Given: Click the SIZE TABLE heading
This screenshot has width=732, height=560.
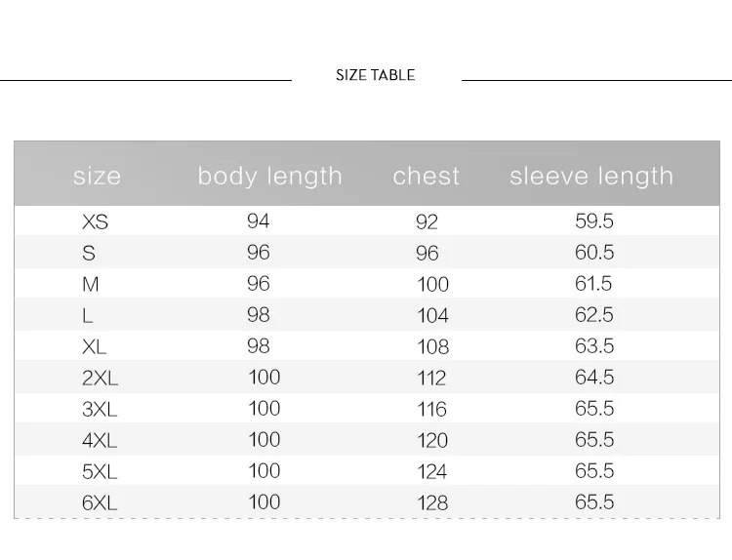Looking at the screenshot, I should click(x=376, y=75).
